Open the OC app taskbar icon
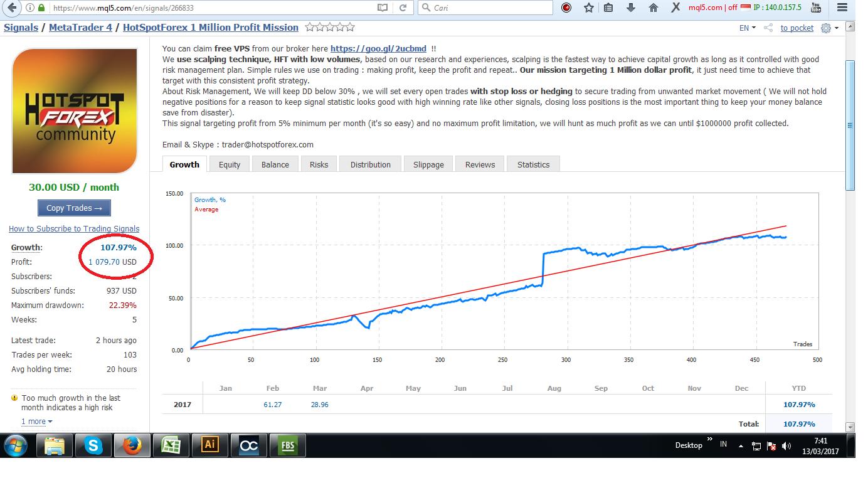This screenshot has height=483, width=868. (x=249, y=445)
